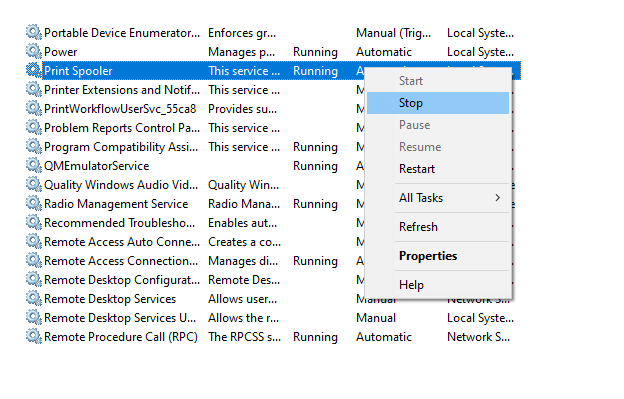Click 'Manual (Trig...' startup type cell
This screenshot has width=624, height=399.
tap(394, 33)
